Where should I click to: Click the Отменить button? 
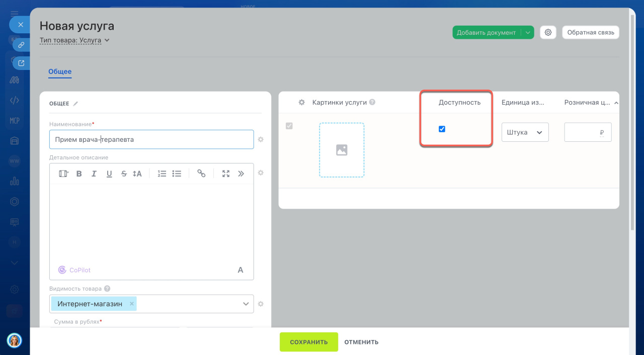click(361, 342)
